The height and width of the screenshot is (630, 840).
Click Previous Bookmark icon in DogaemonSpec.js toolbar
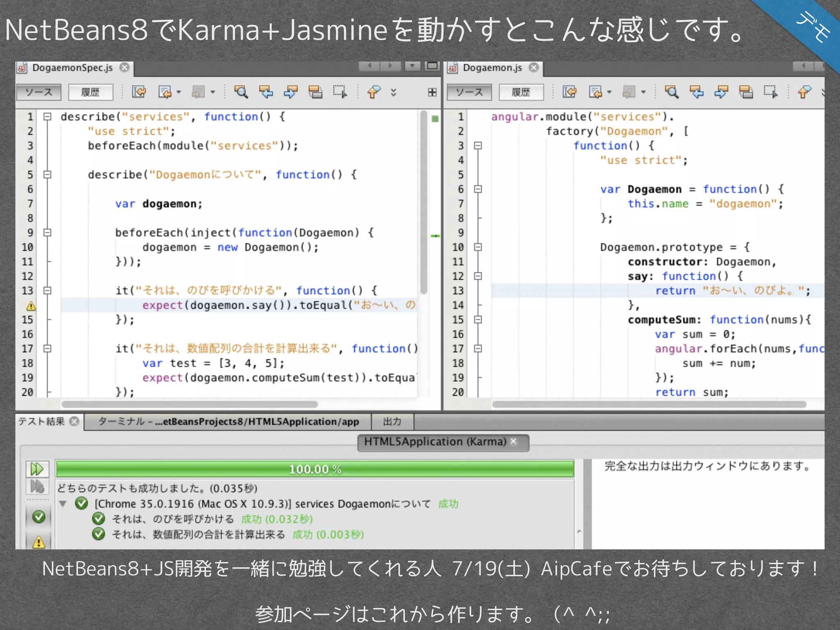374,92
